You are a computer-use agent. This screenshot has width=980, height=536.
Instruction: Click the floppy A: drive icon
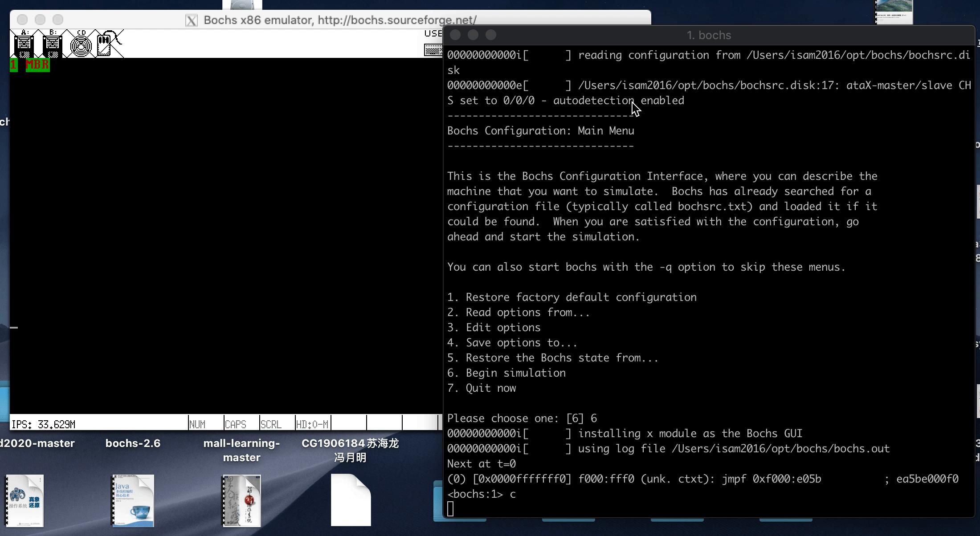[24, 44]
